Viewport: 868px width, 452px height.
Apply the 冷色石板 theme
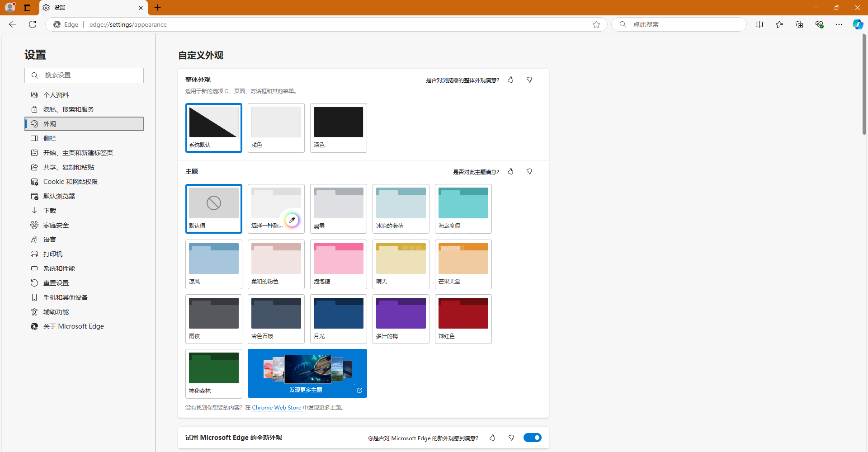coord(276,319)
